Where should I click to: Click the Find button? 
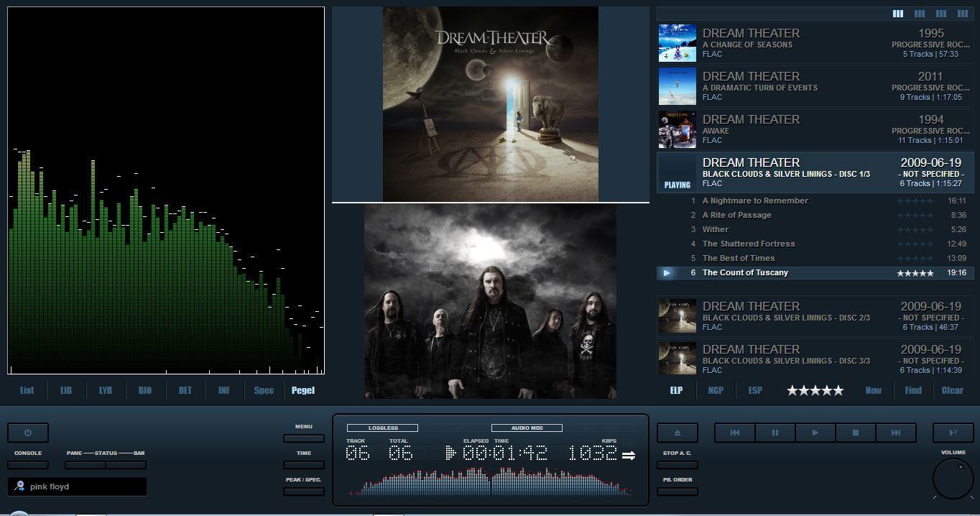pos(913,390)
